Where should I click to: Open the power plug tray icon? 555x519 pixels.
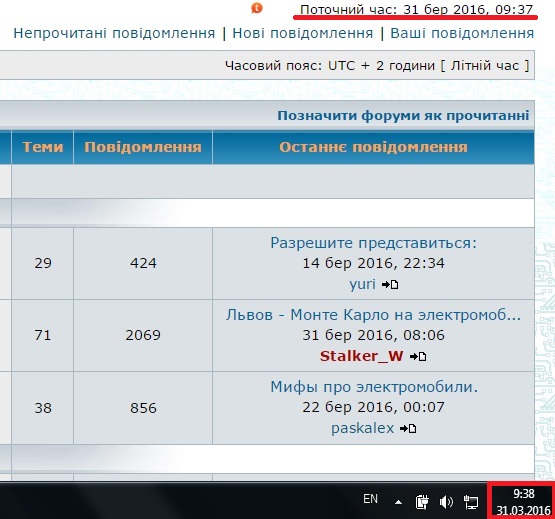[x=422, y=502]
